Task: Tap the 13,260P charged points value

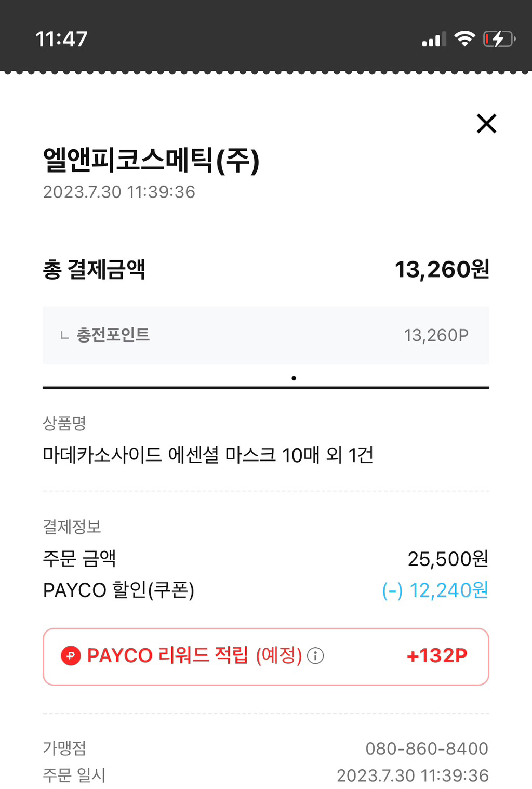Action: (436, 335)
